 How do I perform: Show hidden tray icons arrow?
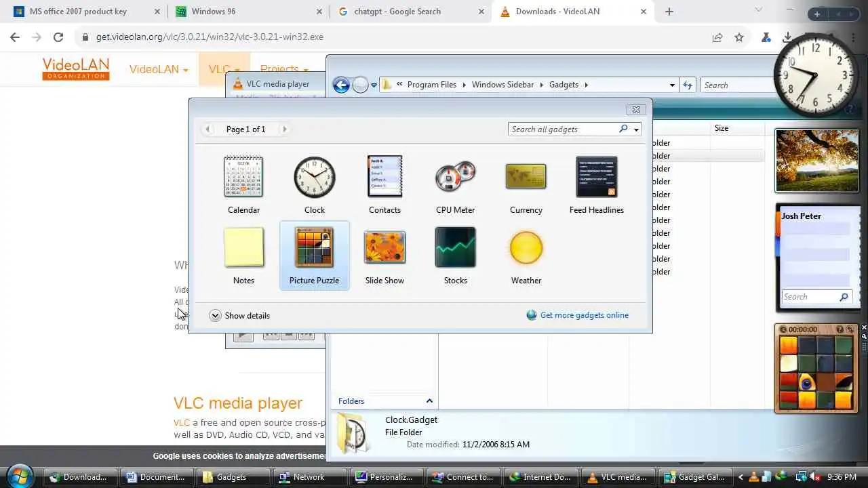point(741,477)
